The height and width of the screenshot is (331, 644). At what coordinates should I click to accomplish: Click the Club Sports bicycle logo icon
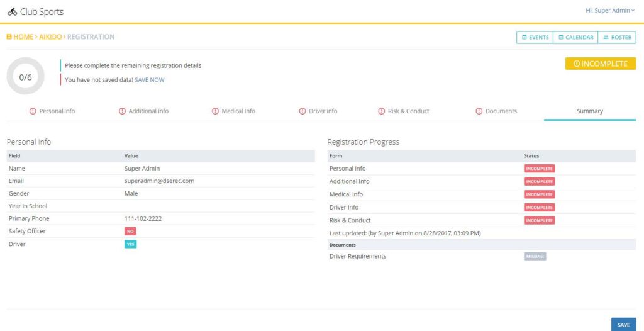tap(13, 11)
